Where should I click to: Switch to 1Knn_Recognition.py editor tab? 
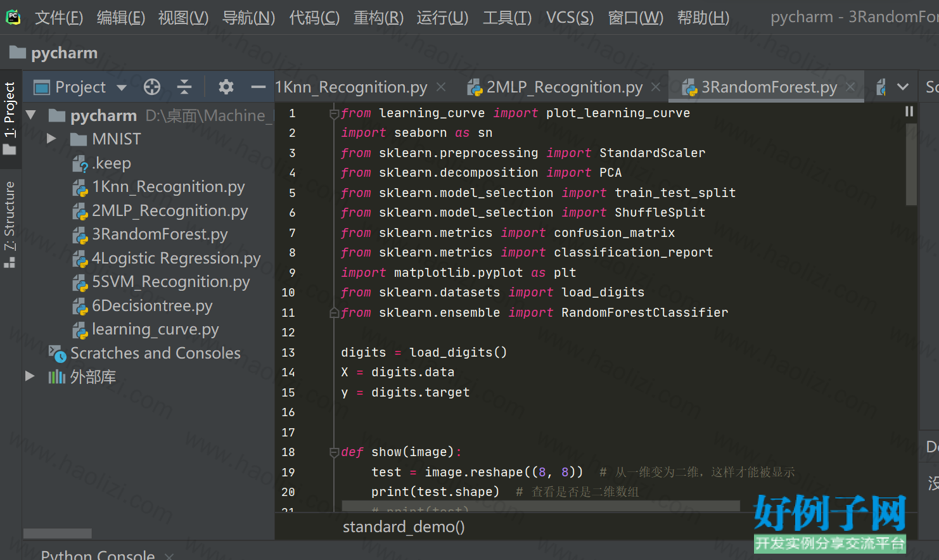(x=352, y=87)
